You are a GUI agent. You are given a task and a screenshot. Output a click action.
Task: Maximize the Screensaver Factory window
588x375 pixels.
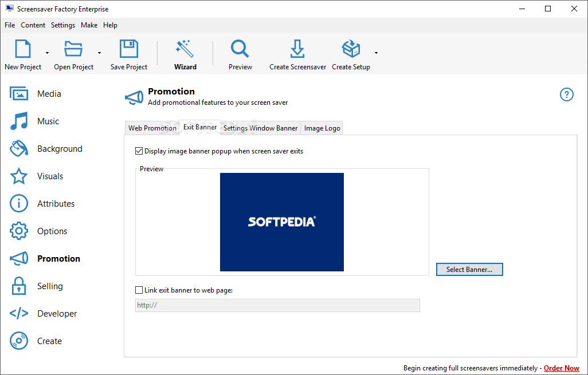(x=548, y=9)
